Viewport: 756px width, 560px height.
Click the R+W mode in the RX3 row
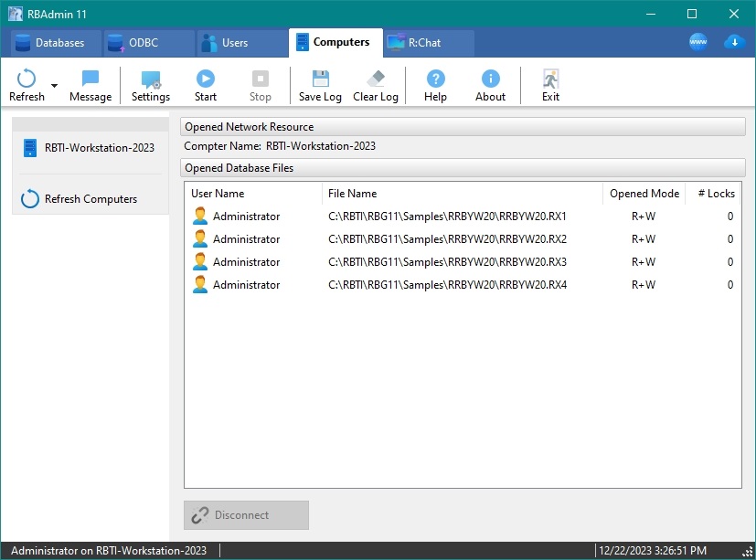(644, 261)
